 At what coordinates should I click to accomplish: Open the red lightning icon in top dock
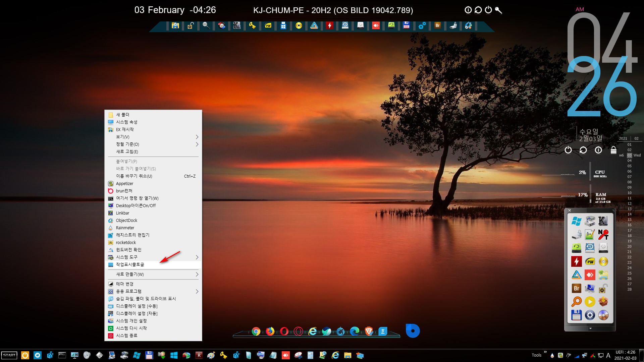[330, 25]
